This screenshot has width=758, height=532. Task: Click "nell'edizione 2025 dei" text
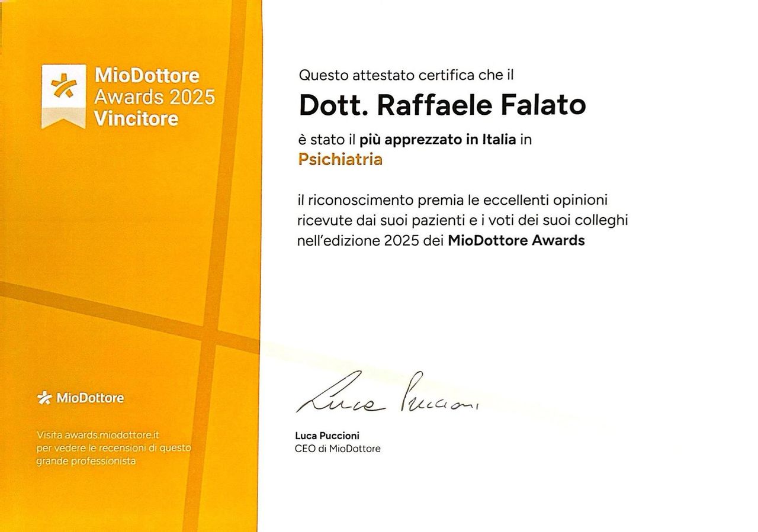click(370, 241)
